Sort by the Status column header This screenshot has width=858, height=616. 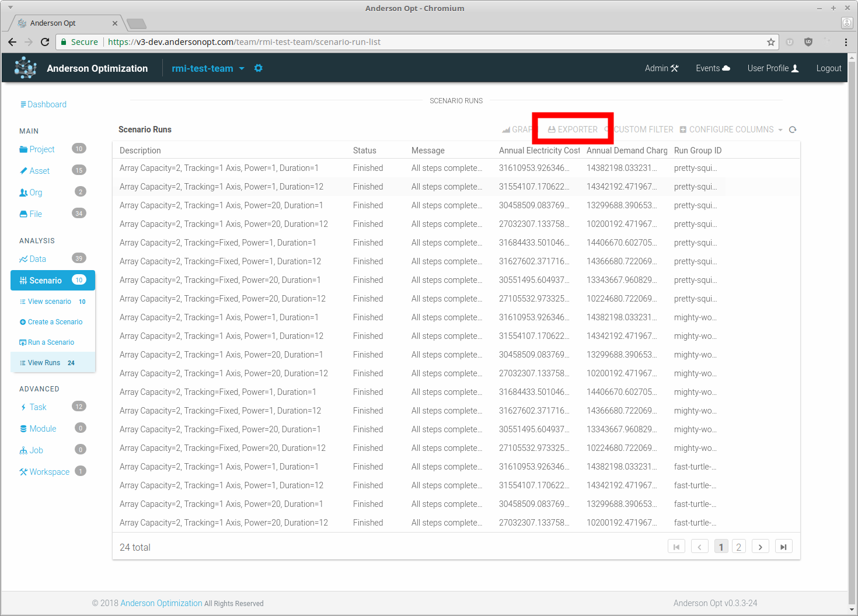tap(365, 150)
